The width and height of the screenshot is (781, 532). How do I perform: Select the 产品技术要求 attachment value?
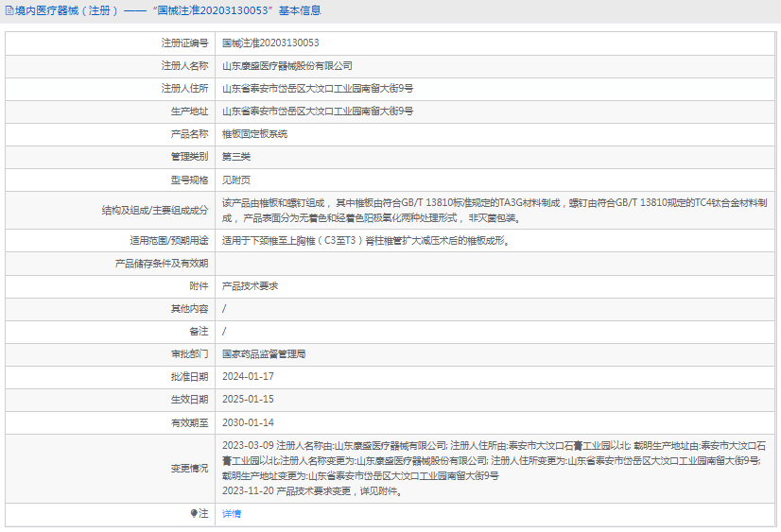(x=251, y=286)
